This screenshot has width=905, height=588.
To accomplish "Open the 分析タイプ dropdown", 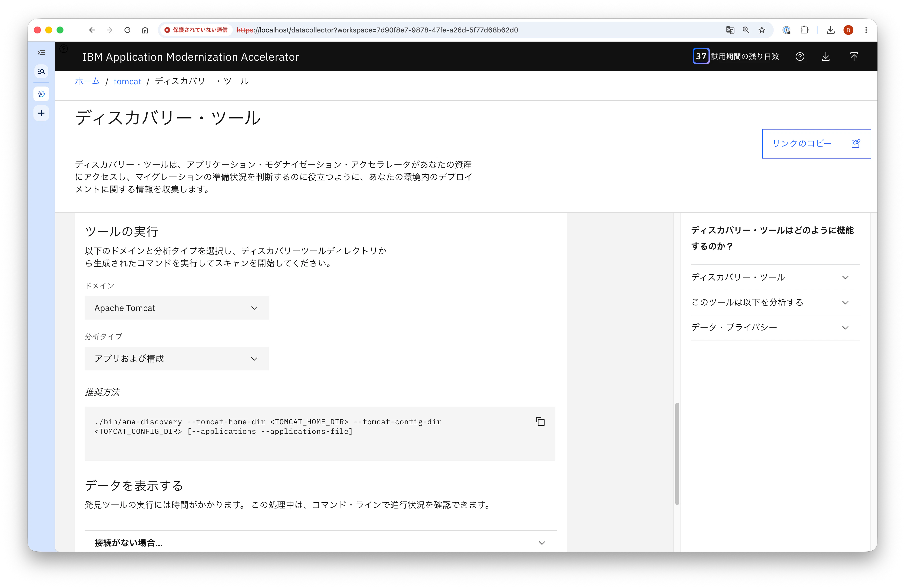I will 176,359.
